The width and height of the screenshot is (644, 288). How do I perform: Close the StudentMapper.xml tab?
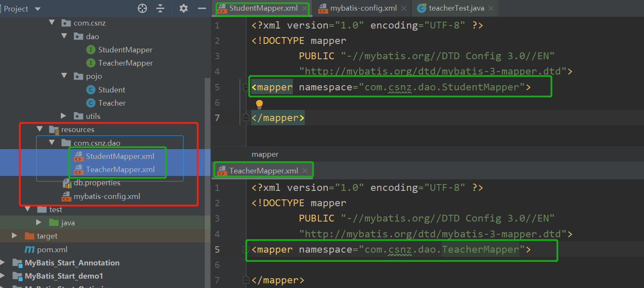click(304, 8)
